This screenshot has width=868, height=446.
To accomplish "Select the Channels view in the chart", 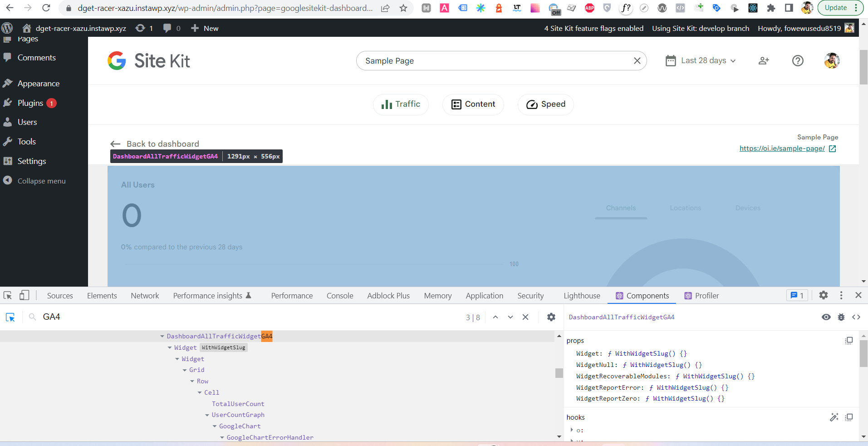I will pos(621,208).
